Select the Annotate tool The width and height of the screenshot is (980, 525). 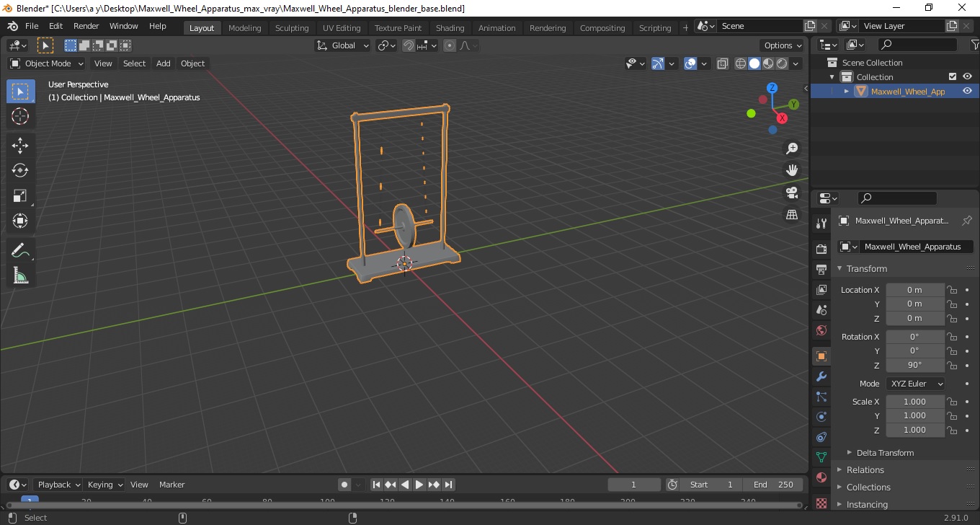pos(20,250)
